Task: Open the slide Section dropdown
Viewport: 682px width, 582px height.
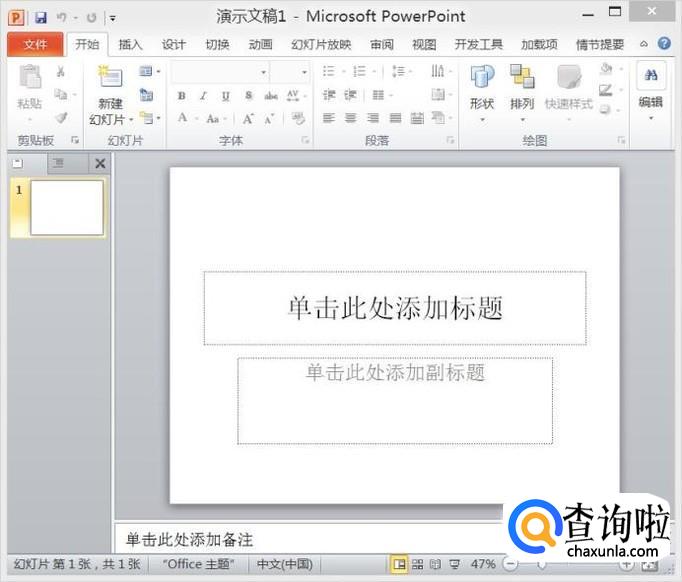Action: pos(150,117)
